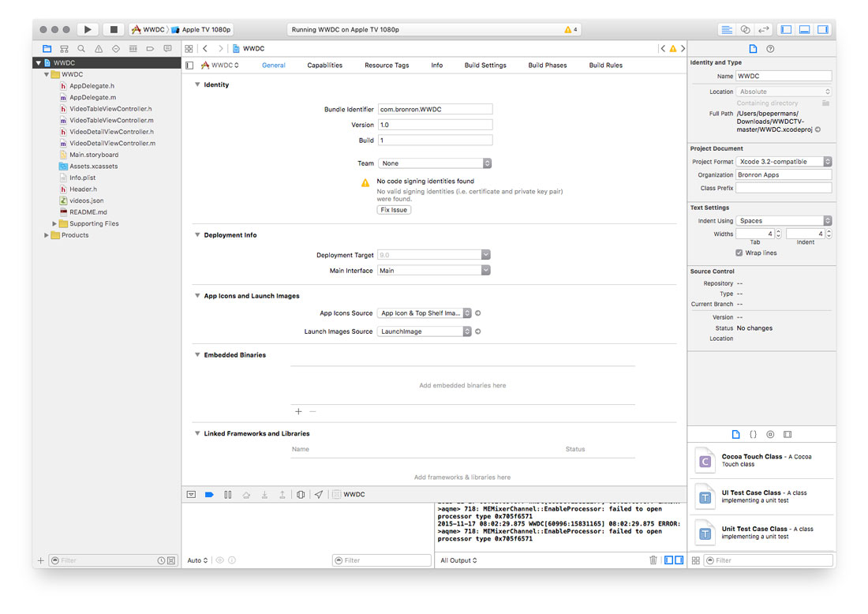Expand the Supporting Files folder
The height and width of the screenshot is (614, 868).
(x=54, y=223)
